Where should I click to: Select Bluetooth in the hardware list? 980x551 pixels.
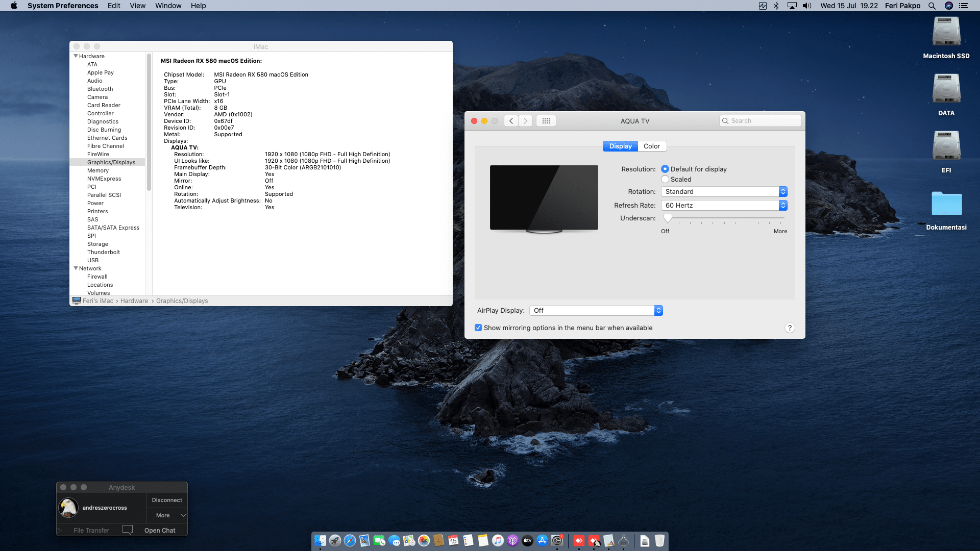coord(100,89)
